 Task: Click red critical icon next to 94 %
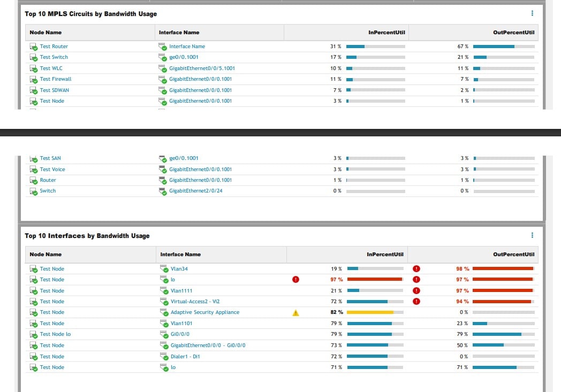[x=416, y=301]
